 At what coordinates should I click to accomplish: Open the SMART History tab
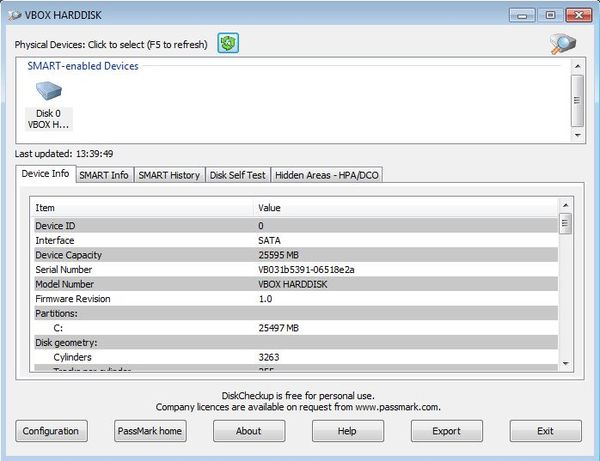tap(169, 175)
